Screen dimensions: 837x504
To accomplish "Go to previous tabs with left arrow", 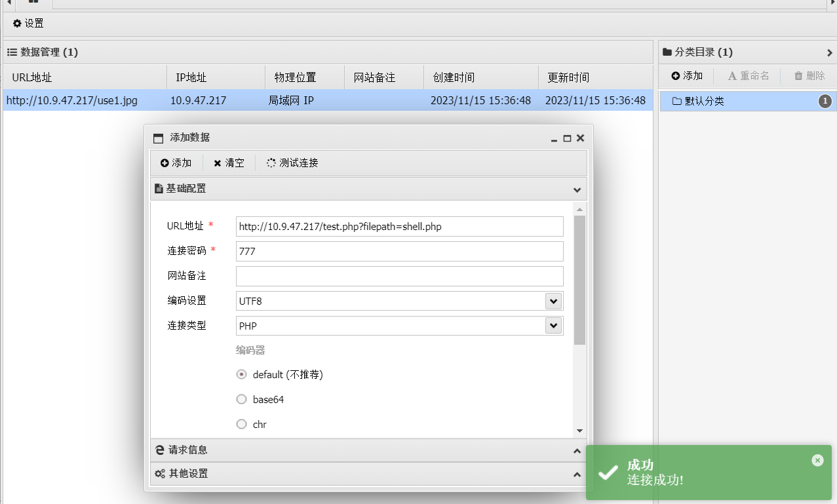I will (x=9, y=3).
